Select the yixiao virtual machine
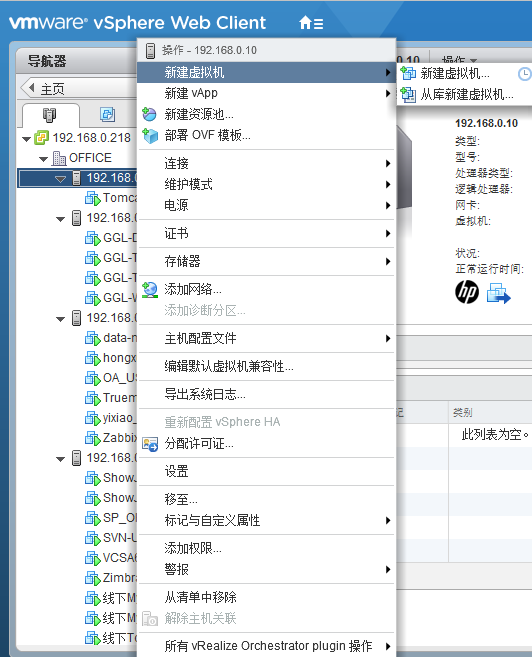Screen dimensions: 532x657 [x=120, y=418]
